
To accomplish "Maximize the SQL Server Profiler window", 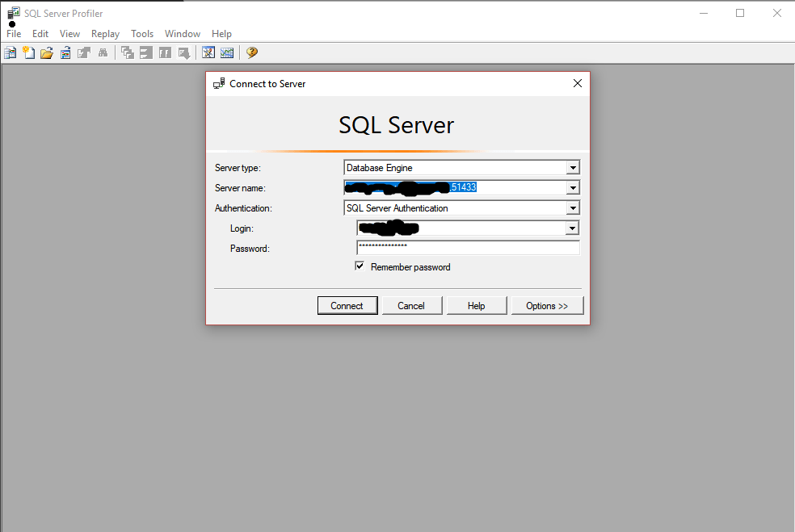I will pos(740,13).
